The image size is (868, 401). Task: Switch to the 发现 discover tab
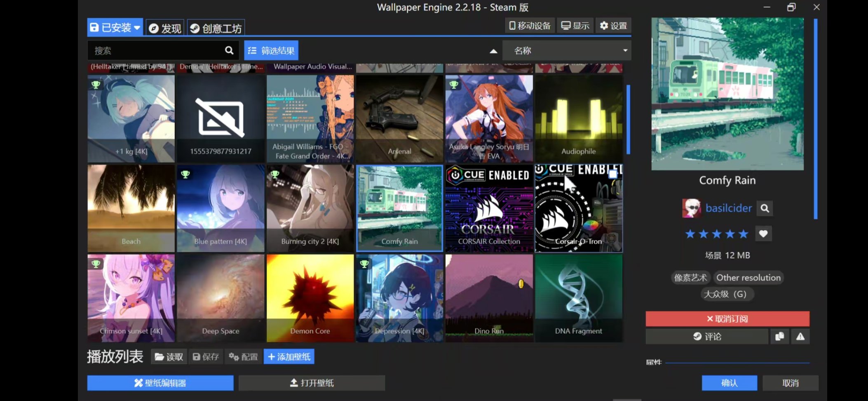[x=165, y=28]
